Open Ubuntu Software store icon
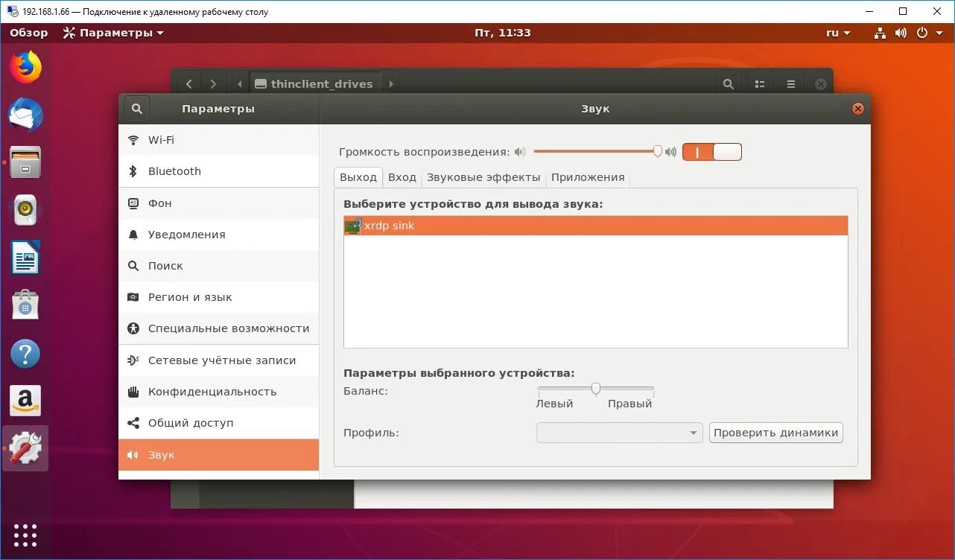Screen dimensions: 955x560 (25, 305)
